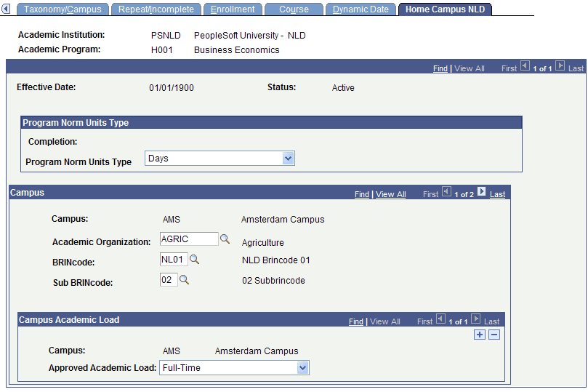Click next row arrow in Campus Academic Load

click(x=475, y=319)
